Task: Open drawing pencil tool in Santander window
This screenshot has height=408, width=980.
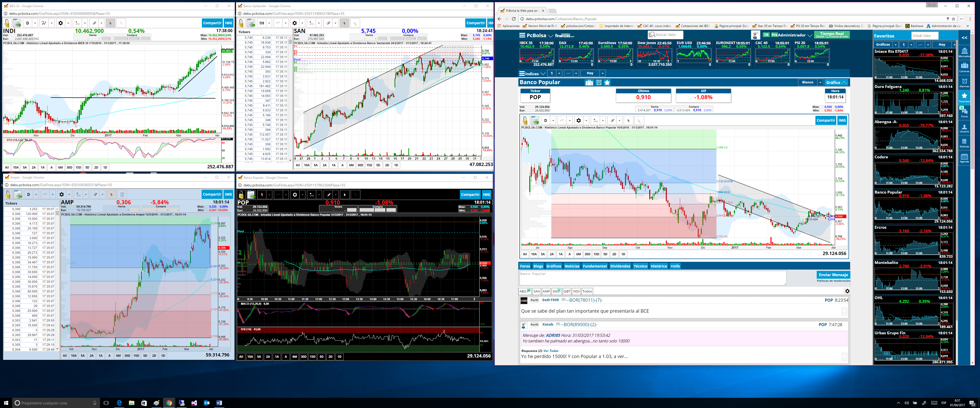Action: tap(328, 23)
